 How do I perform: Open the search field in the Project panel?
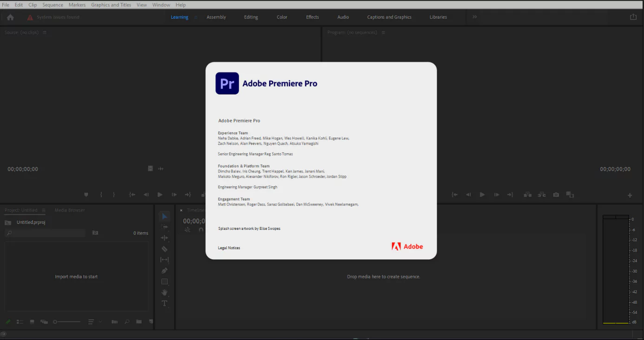point(44,233)
